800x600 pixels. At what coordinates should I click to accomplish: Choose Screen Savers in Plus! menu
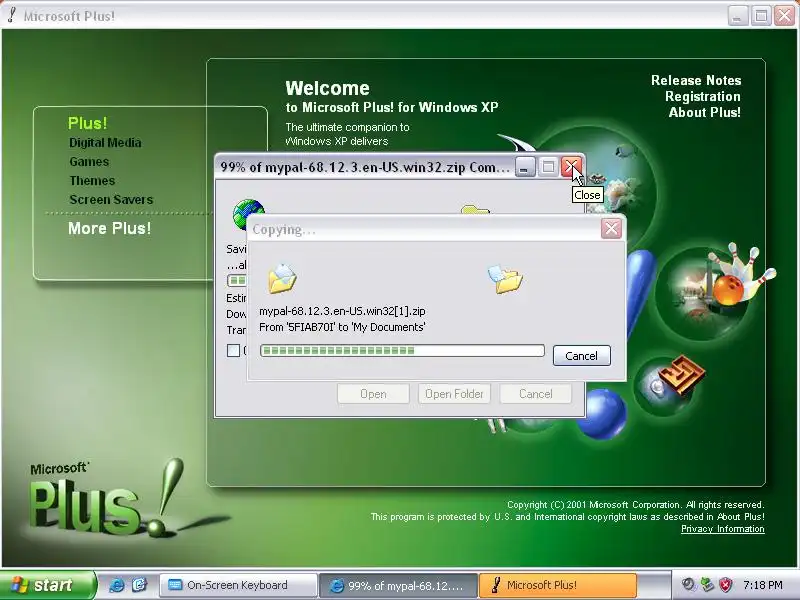(x=111, y=199)
